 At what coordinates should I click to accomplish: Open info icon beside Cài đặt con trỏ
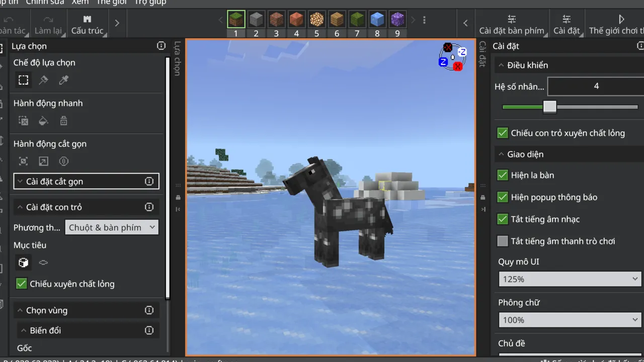[149, 207]
